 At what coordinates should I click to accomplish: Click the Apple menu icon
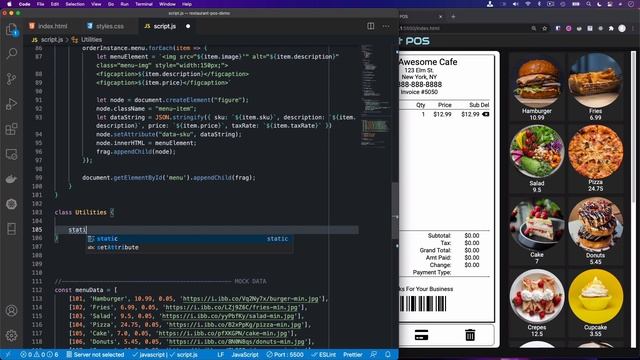point(9,4)
